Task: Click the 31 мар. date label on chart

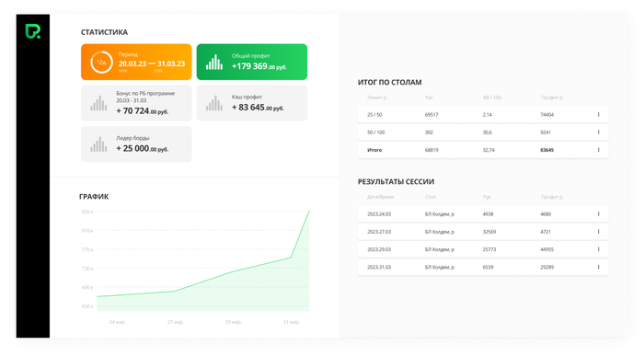Action: [x=292, y=322]
